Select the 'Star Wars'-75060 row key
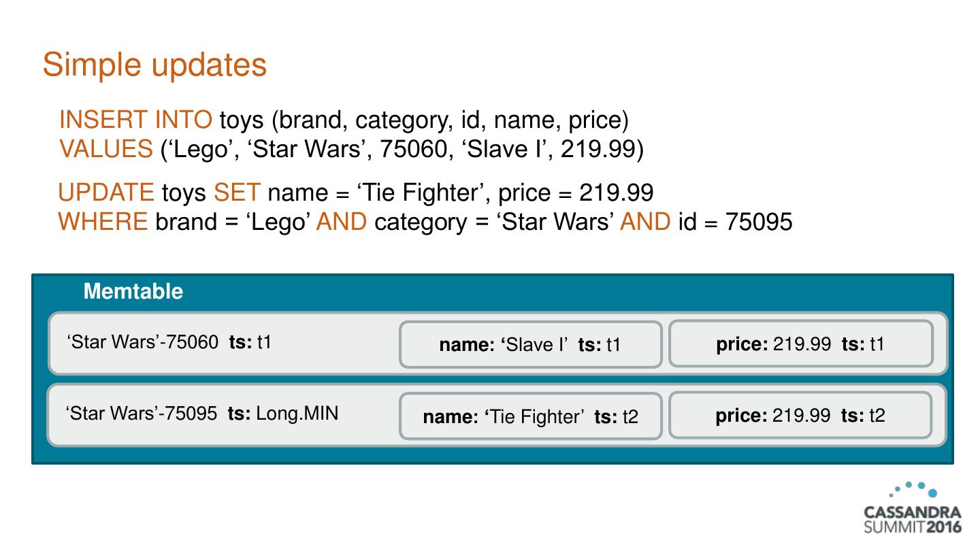Screen dimensions: 980x551 142,342
